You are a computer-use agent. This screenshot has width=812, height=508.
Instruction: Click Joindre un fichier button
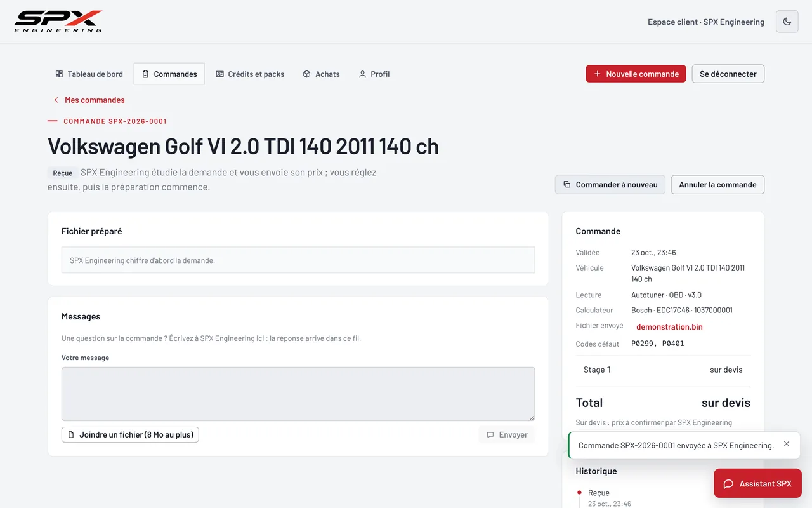pos(130,434)
